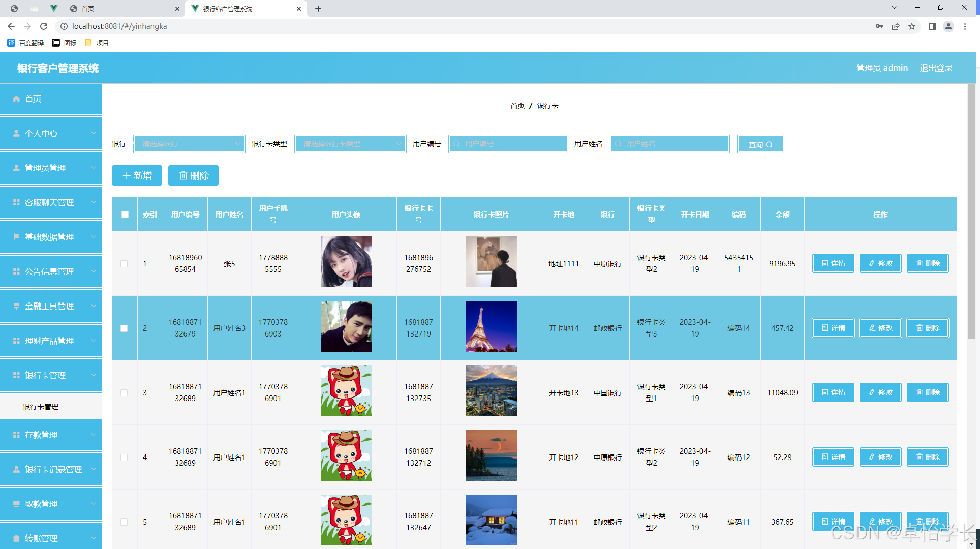Image resolution: width=980 pixels, height=549 pixels.
Task: Click the 用户姓名 search input
Action: click(670, 144)
